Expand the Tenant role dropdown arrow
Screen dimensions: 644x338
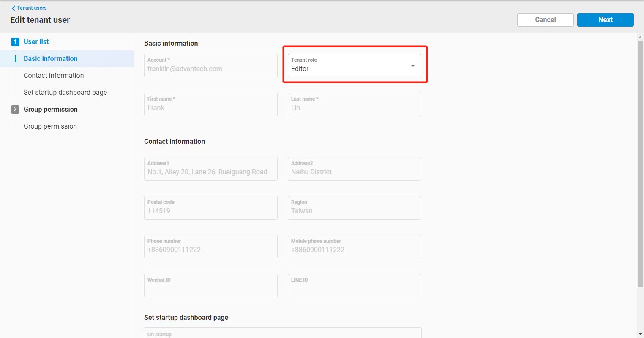tap(412, 66)
